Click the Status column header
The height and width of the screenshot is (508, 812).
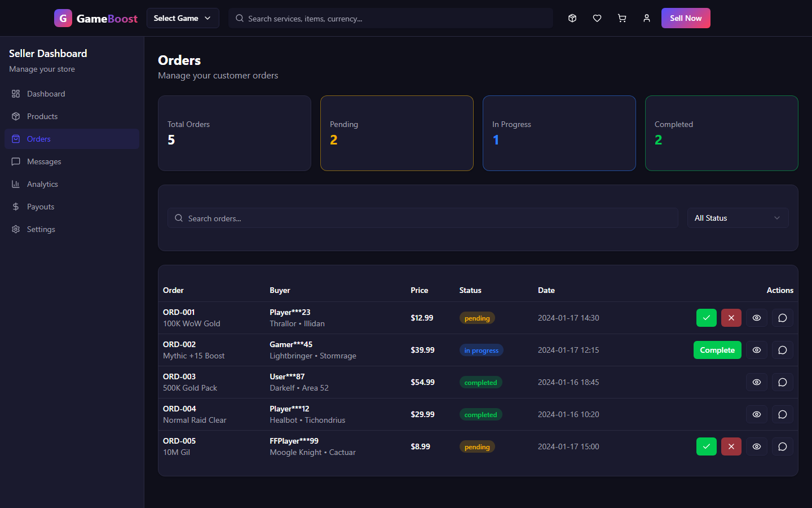click(470, 290)
